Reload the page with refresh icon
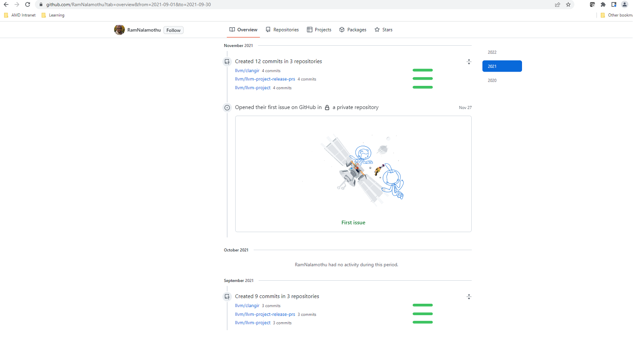This screenshot has height=362, width=644. (x=28, y=5)
